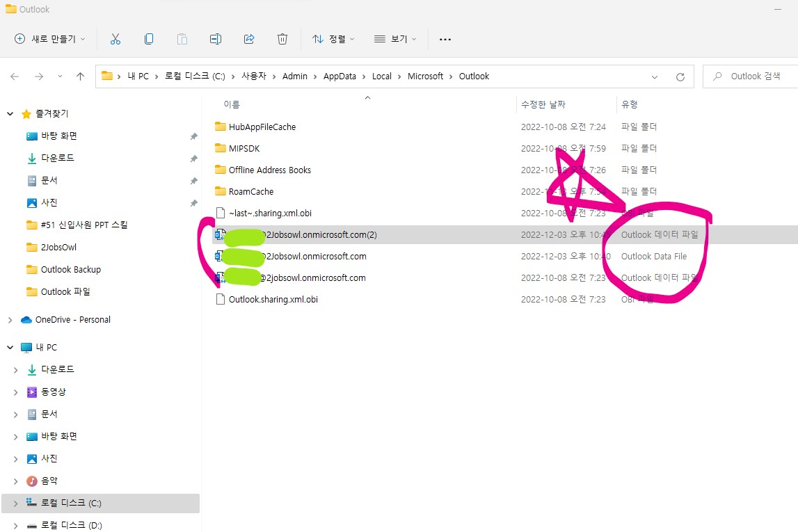Click the Back navigation arrow

click(x=14, y=76)
